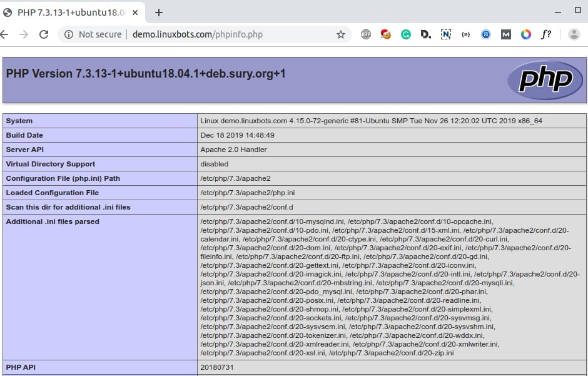
Task: Click the Not secure label
Action: pyautogui.click(x=100, y=34)
